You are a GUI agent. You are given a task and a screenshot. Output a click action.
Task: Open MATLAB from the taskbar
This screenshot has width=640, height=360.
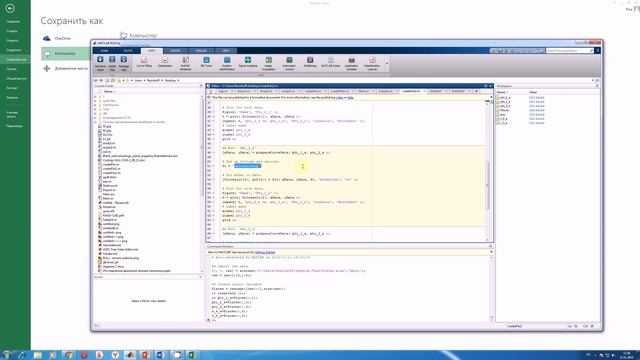[x=130, y=355]
